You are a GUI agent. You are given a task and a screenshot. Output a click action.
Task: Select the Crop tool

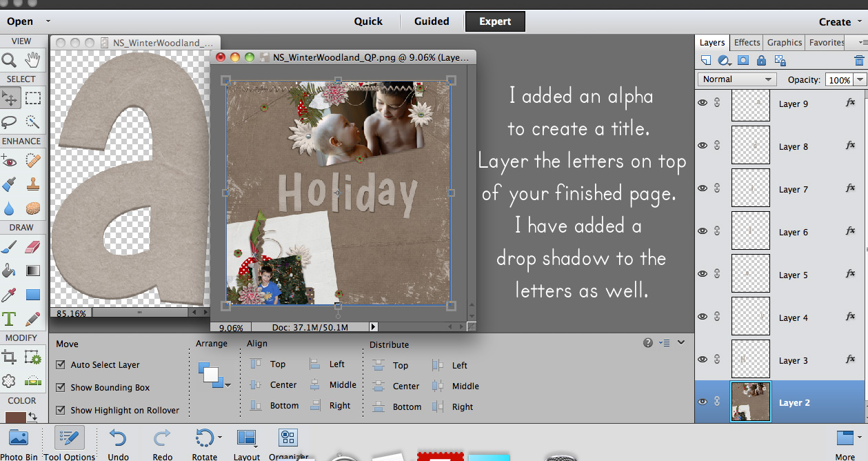[10, 357]
